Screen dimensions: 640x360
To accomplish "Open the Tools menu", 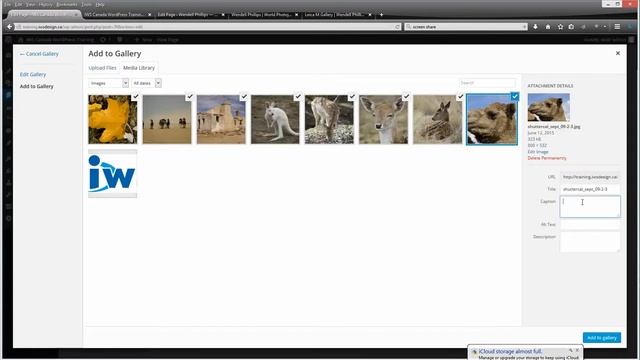I will pyautogui.click(x=87, y=4).
